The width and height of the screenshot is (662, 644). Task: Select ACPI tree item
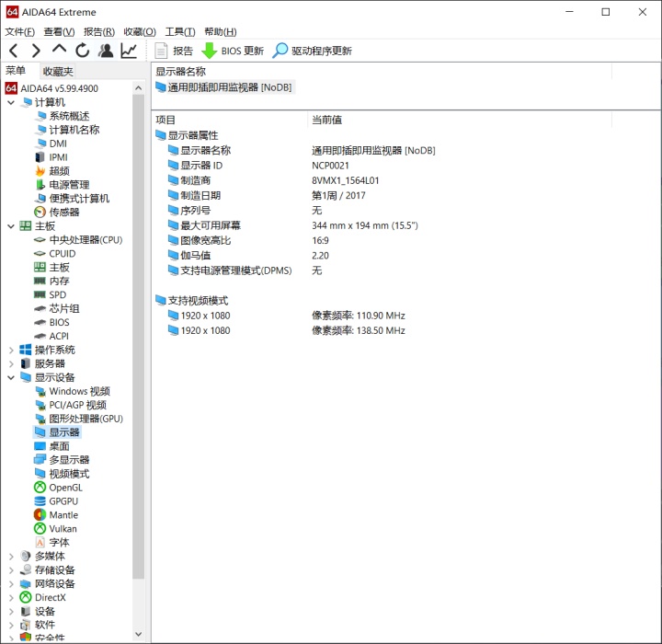coord(51,336)
